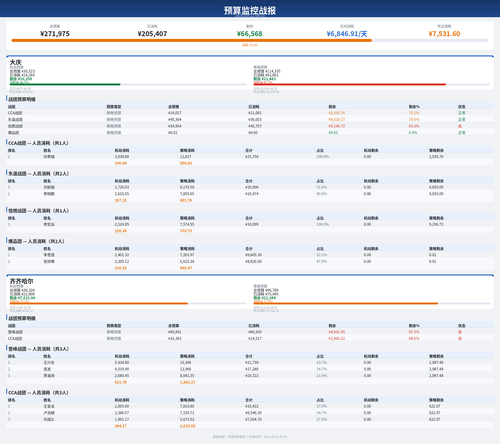Viewport: 500px width, 444px height.
Task: Click 爆品团 — 人员消耗 section heading
Action: click(36, 241)
